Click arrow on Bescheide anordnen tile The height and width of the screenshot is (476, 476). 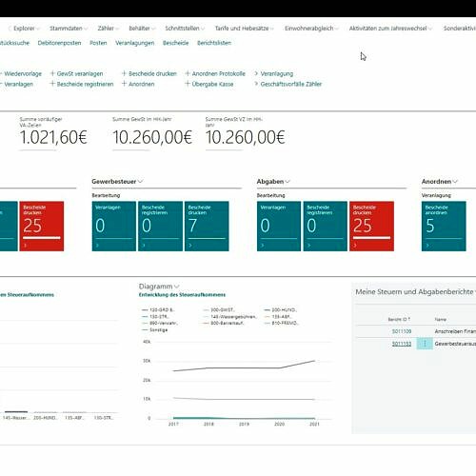[427, 246]
